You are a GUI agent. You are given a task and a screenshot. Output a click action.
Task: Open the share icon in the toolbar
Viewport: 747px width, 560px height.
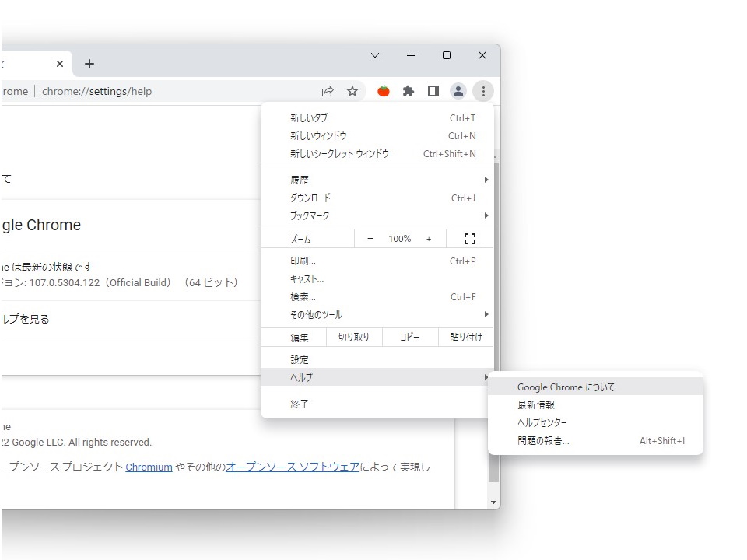coord(328,91)
